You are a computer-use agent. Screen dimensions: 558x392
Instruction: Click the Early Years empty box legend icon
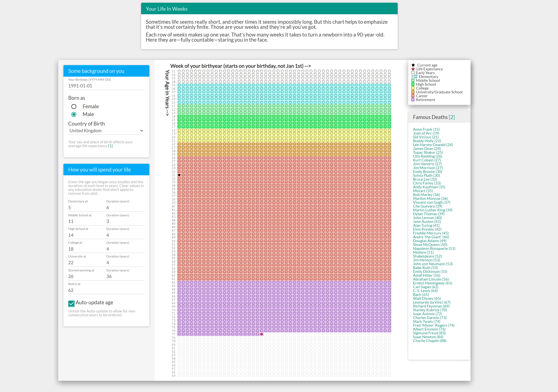[x=413, y=73]
